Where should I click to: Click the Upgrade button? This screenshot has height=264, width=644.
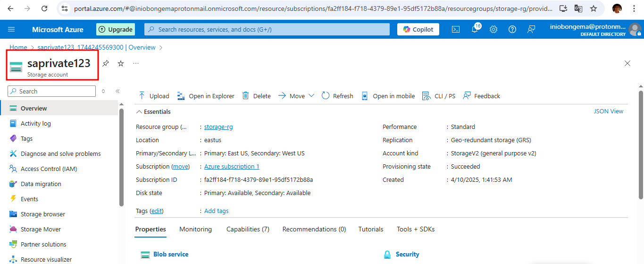(x=116, y=29)
